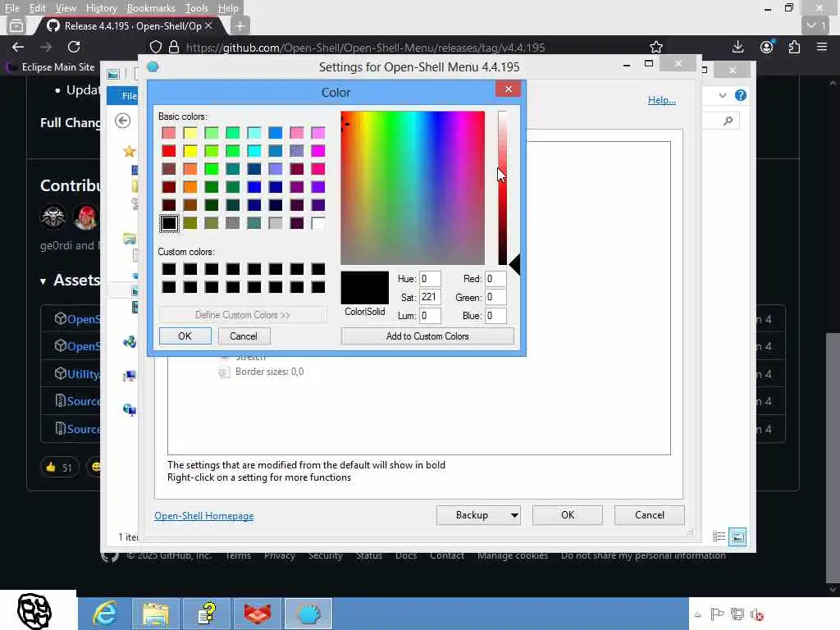
Task: Click the Hue input field
Action: point(430,279)
